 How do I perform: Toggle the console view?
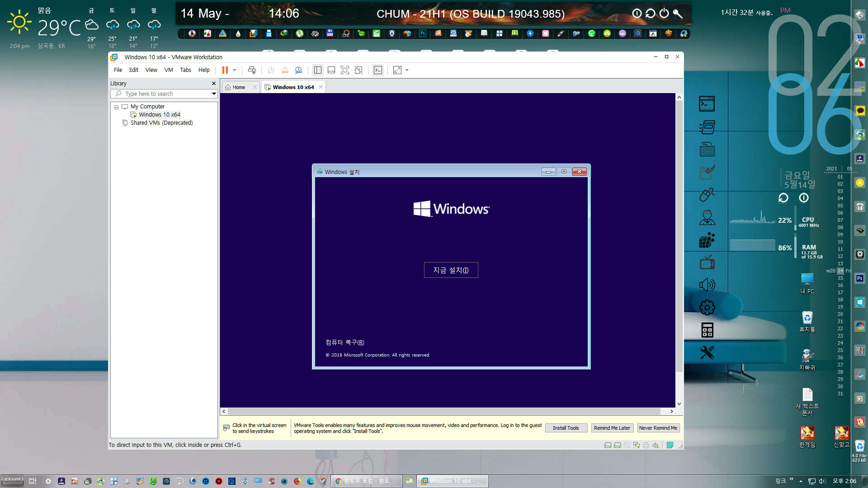[378, 70]
